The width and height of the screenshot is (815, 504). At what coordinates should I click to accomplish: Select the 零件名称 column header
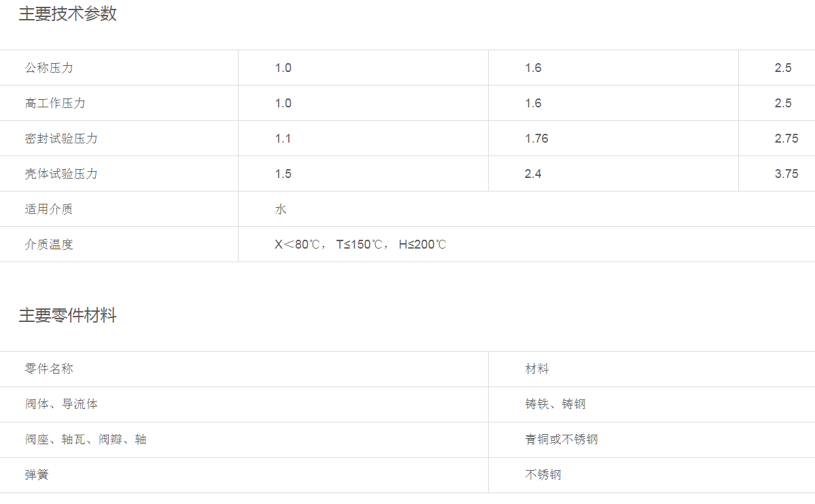(49, 369)
